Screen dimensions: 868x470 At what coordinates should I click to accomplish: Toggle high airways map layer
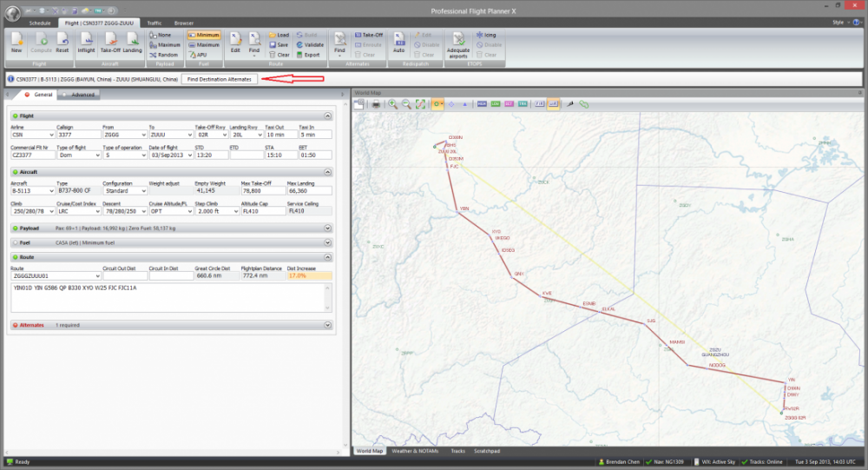[x=482, y=104]
